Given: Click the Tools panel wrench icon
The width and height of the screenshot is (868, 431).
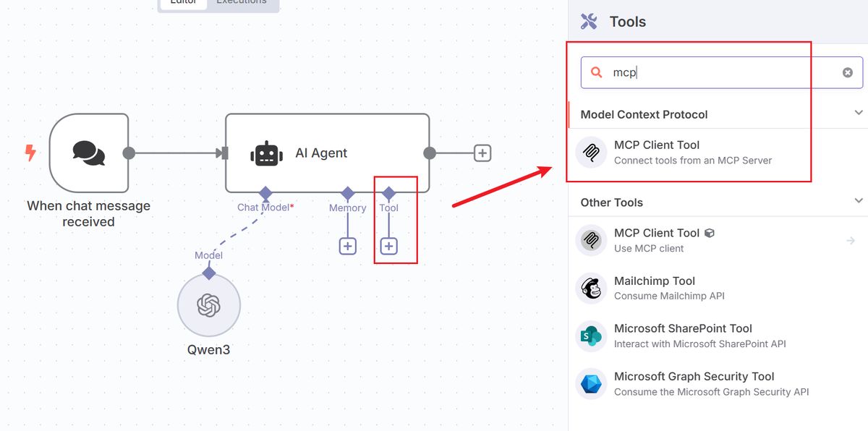Looking at the screenshot, I should click(590, 21).
